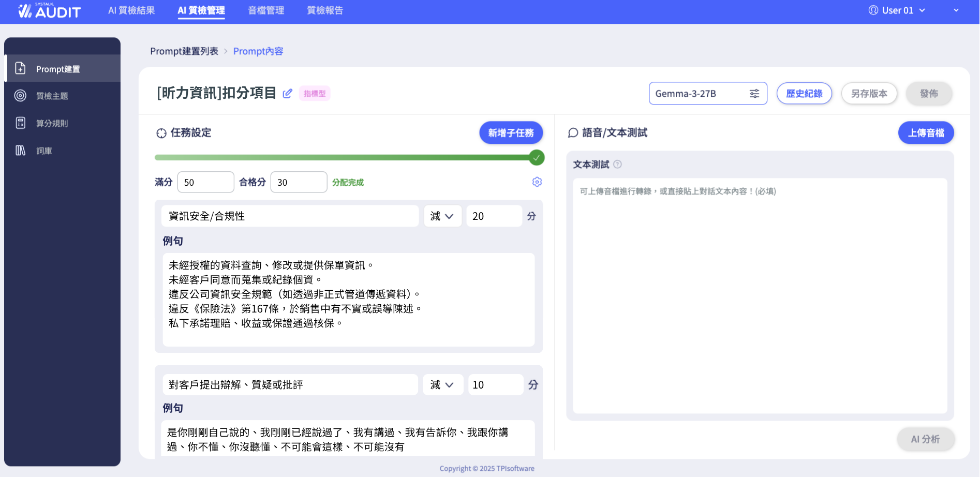
Task: Switch to the AI 質檢結果 tab
Action: click(131, 10)
